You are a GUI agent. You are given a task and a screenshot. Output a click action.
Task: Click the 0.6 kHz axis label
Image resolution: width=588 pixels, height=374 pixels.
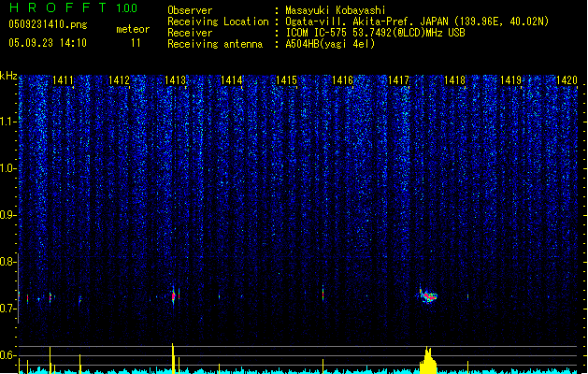coord(7,355)
